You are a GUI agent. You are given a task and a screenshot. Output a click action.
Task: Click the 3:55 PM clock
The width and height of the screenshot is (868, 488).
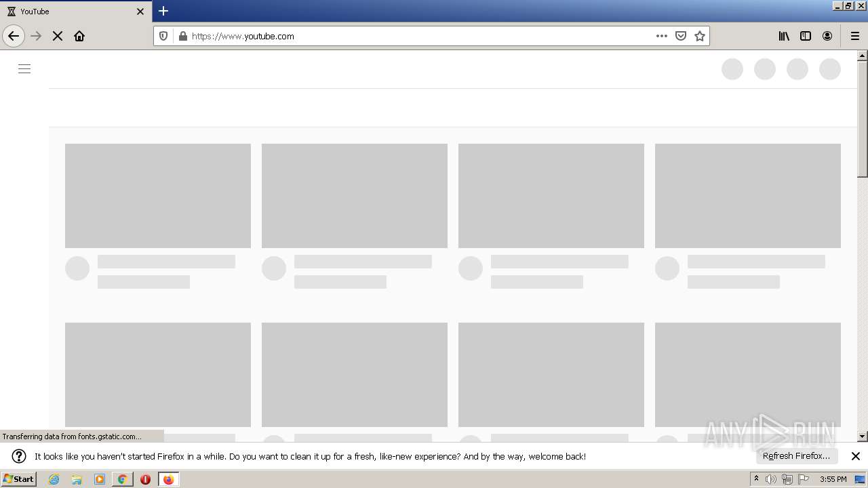tap(833, 479)
